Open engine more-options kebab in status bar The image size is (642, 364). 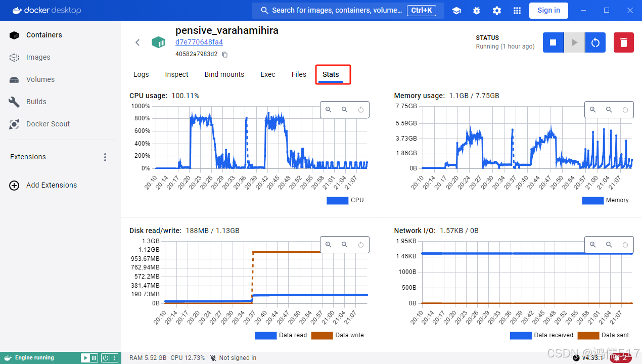[114, 358]
